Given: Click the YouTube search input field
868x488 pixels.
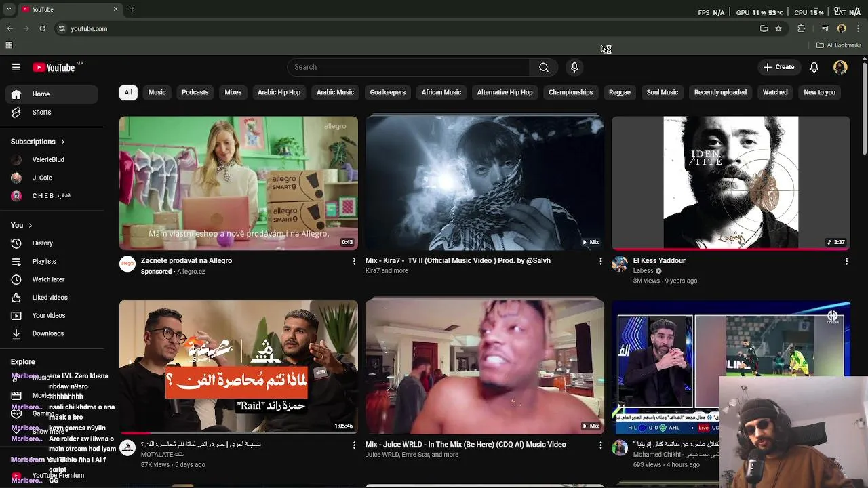Looking at the screenshot, I should click(408, 67).
